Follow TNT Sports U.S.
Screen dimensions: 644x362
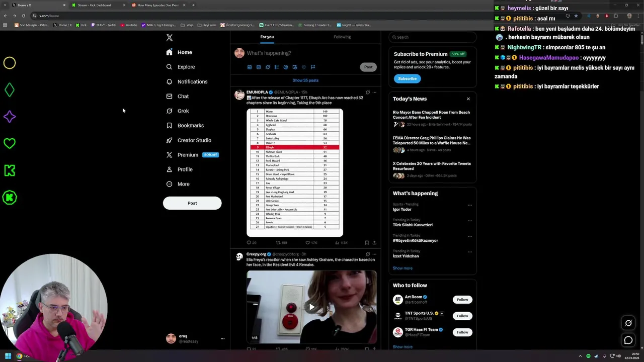462,316
